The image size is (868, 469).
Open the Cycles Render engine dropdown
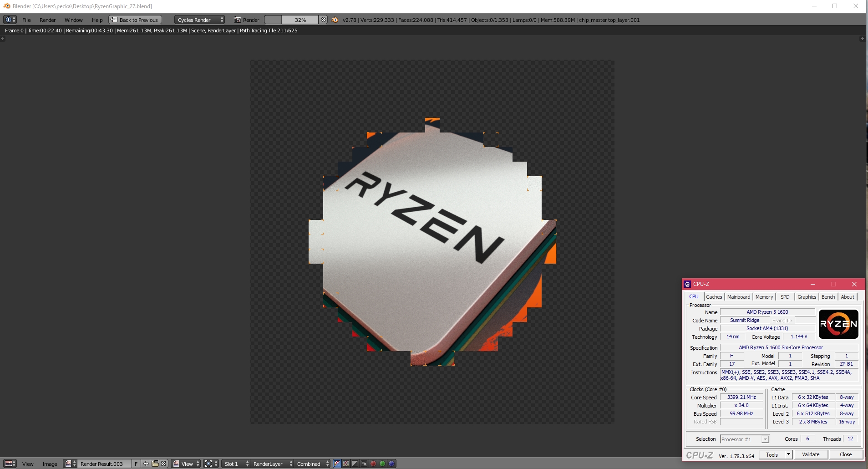[199, 20]
